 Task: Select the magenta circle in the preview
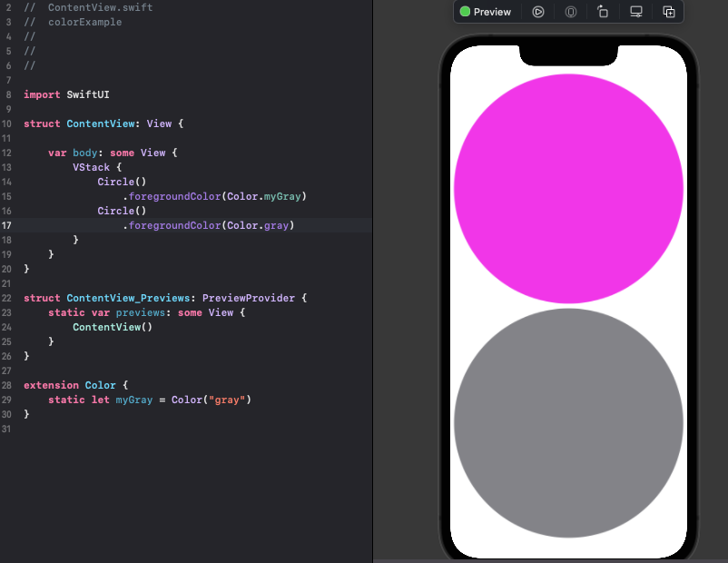tap(568, 189)
